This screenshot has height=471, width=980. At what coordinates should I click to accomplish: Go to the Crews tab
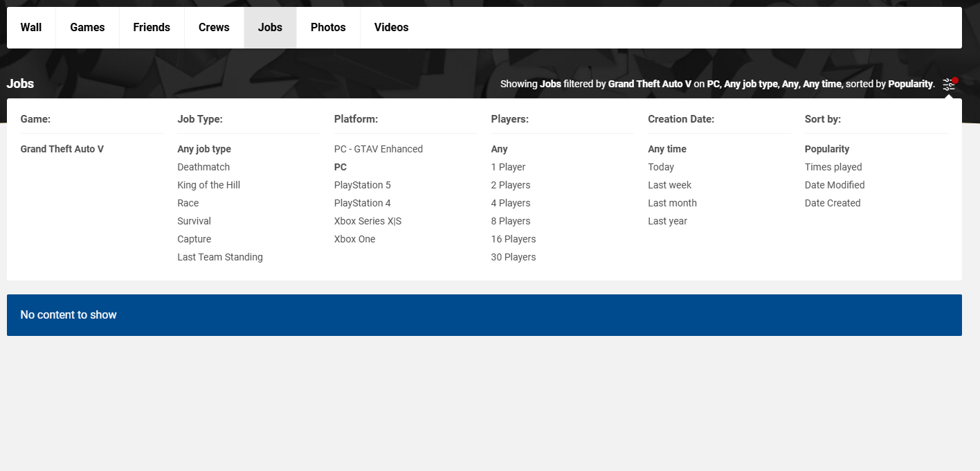[214, 28]
